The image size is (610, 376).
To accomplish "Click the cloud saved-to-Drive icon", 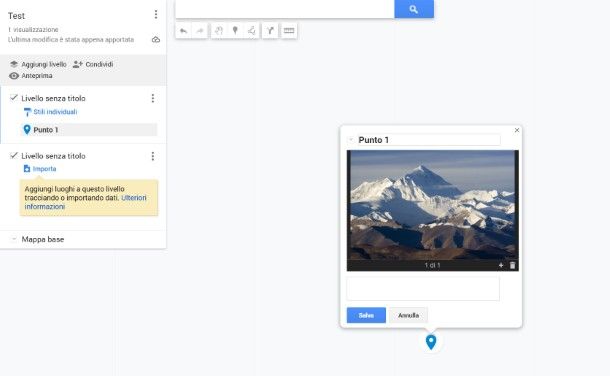I will coord(156,40).
